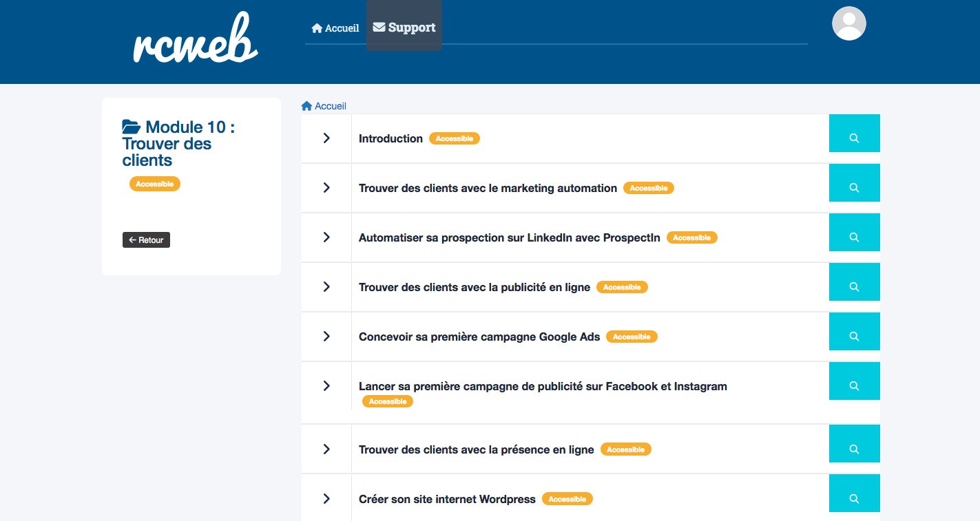Screen dimensions: 980x521
Task: Click the Accueil breadcrumb link
Action: pos(324,106)
